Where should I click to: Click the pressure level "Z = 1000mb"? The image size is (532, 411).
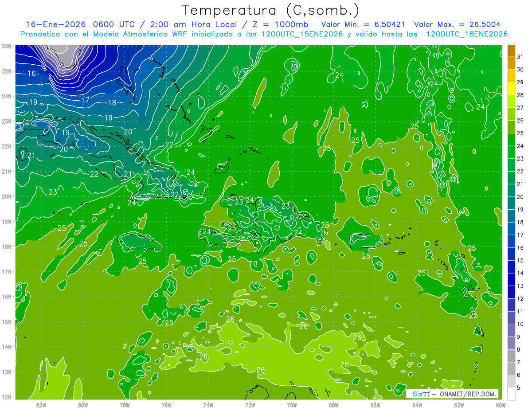(280, 24)
